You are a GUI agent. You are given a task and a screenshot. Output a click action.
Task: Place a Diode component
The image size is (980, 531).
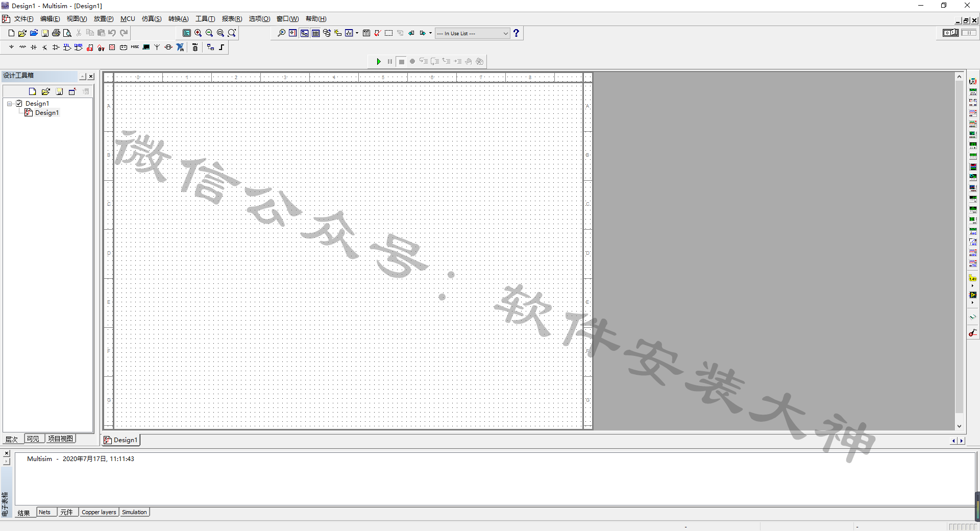(x=34, y=47)
